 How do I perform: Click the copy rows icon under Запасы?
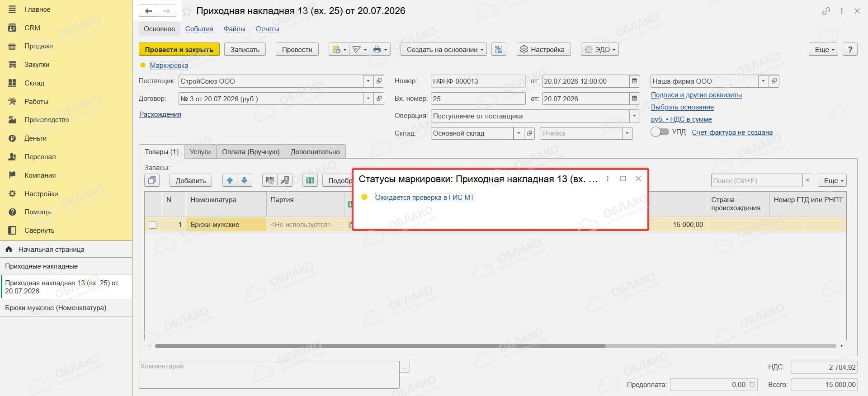[x=152, y=180]
